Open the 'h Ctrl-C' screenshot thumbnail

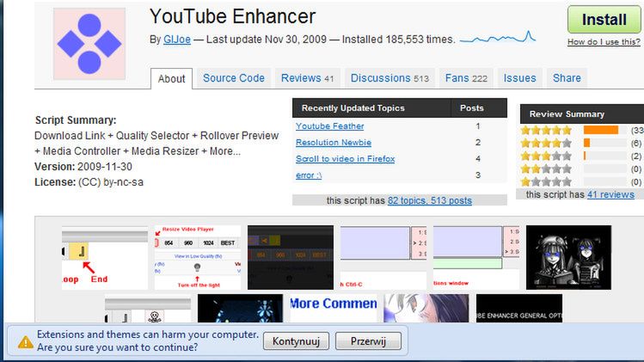[x=383, y=258]
